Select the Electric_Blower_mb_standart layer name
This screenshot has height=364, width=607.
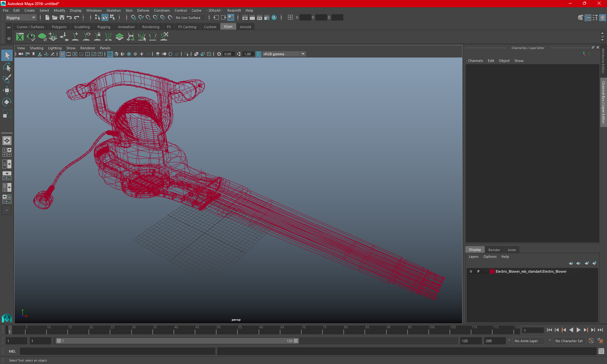[x=531, y=271]
